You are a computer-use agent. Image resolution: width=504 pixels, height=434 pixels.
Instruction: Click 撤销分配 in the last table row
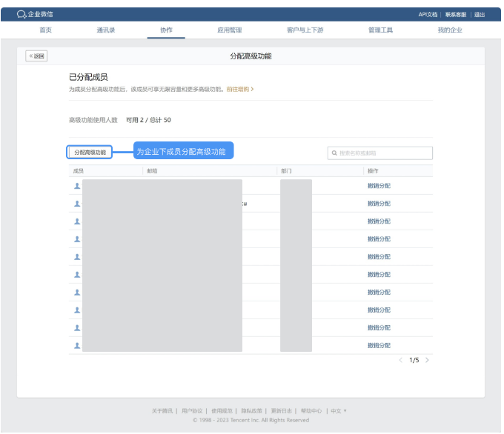[x=378, y=346]
